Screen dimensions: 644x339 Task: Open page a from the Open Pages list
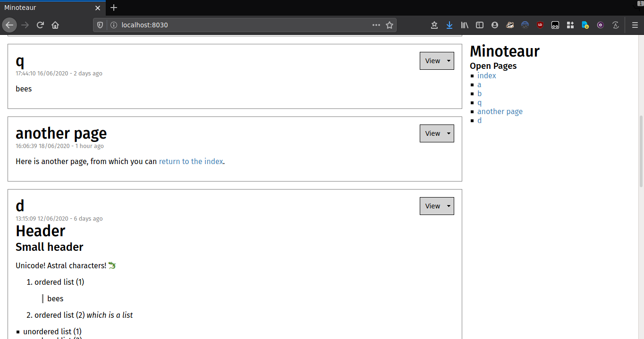tap(479, 84)
